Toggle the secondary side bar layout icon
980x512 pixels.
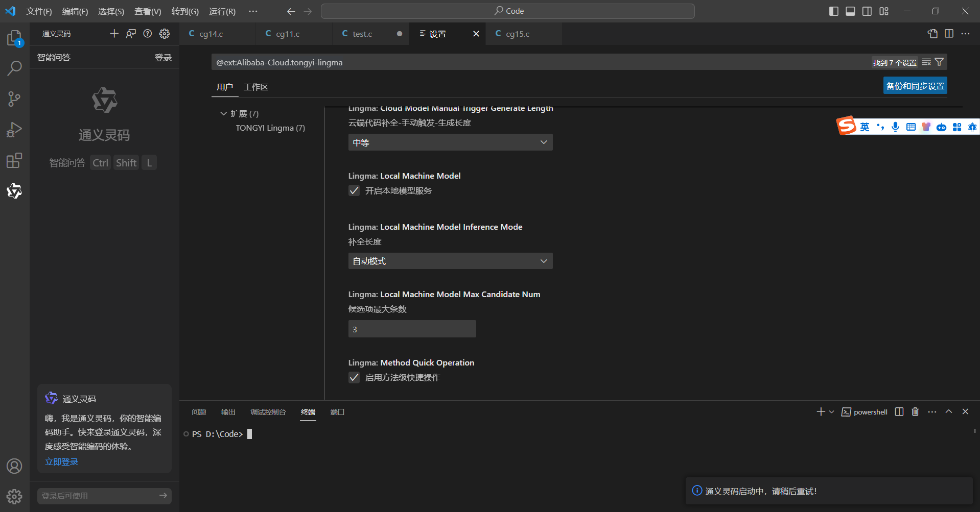[867, 11]
